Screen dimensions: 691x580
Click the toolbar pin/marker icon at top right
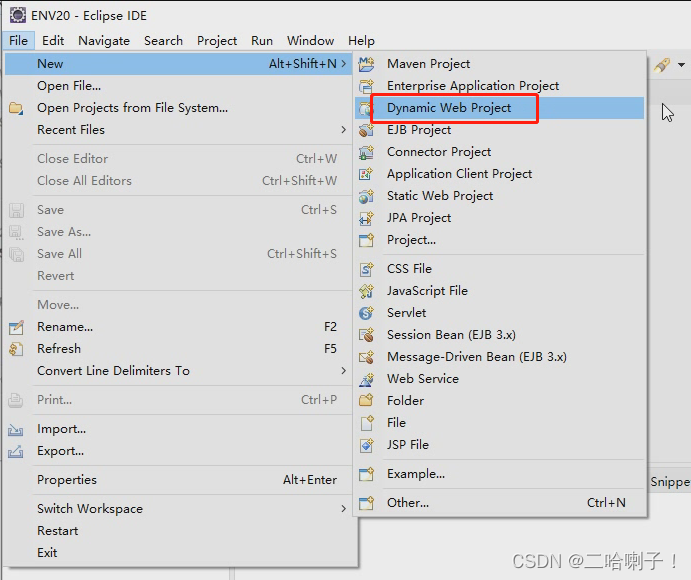tap(662, 65)
